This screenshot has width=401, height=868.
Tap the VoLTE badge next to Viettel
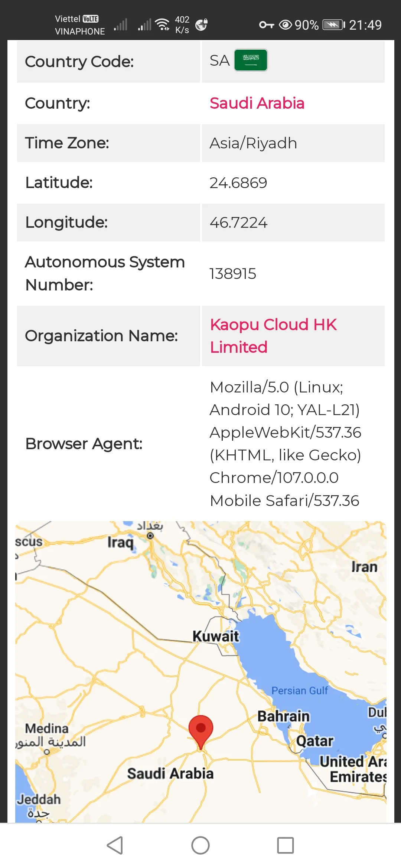coord(91,19)
